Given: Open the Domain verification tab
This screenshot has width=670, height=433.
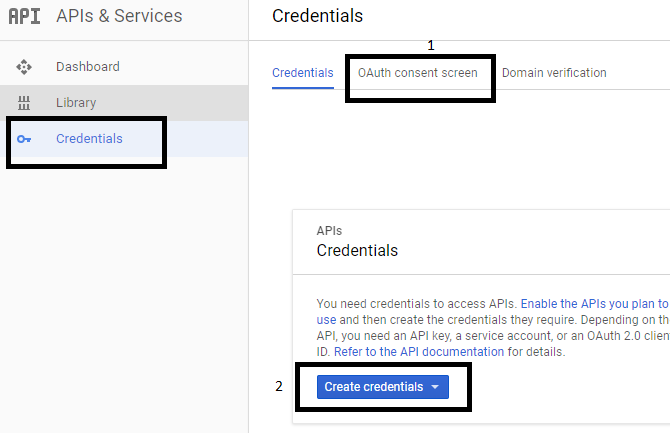Looking at the screenshot, I should (554, 73).
